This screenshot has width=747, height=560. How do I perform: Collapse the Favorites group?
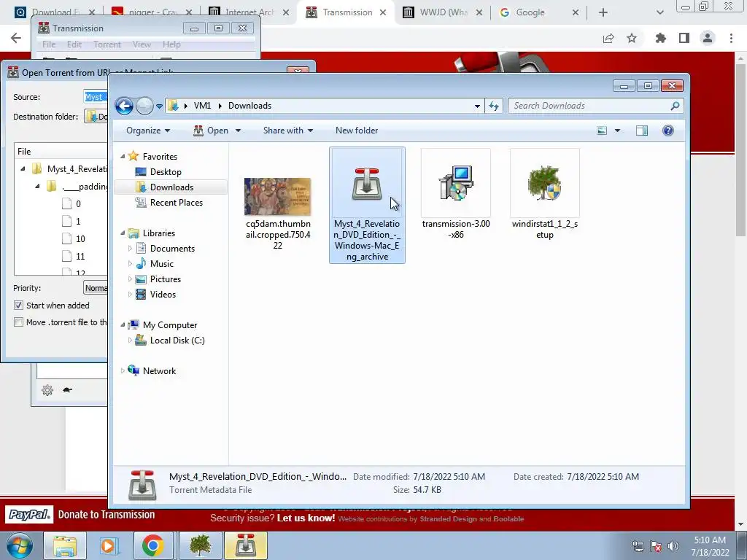(x=123, y=157)
